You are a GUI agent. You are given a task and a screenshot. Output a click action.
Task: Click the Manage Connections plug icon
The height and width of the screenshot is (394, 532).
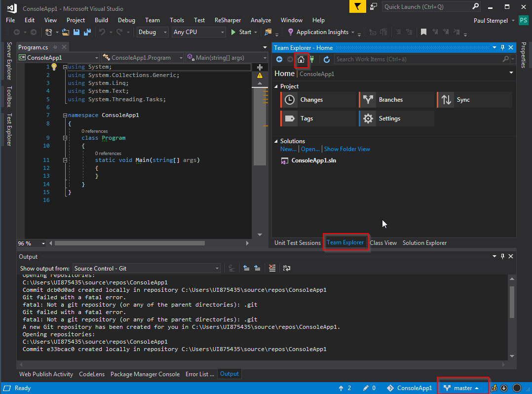click(312, 60)
